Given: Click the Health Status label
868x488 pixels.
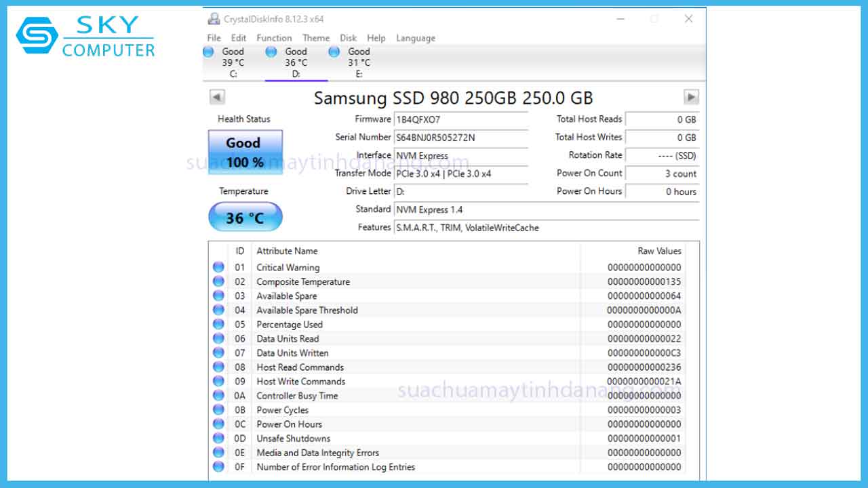Looking at the screenshot, I should coord(244,119).
